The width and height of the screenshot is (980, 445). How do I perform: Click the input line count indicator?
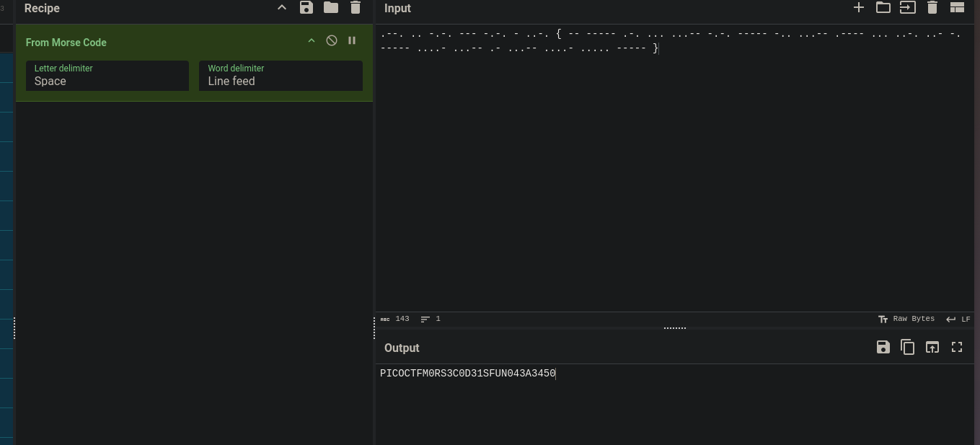tap(431, 319)
